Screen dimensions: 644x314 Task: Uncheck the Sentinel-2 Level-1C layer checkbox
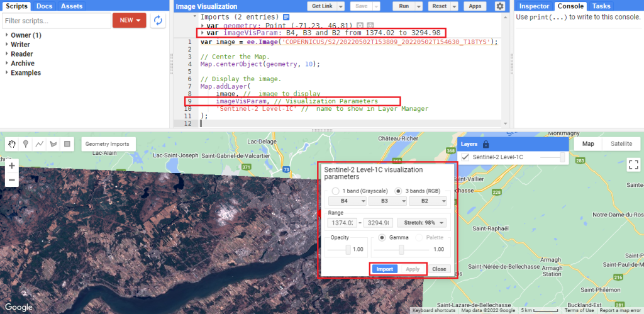pyautogui.click(x=465, y=157)
